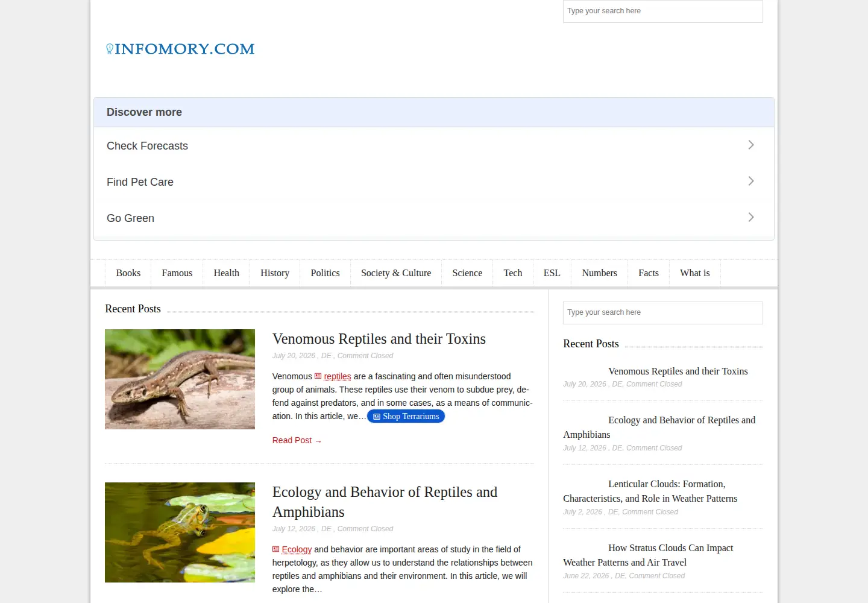This screenshot has width=868, height=603.
Task: Click the 'reptiles' inline text link
Action: click(338, 376)
